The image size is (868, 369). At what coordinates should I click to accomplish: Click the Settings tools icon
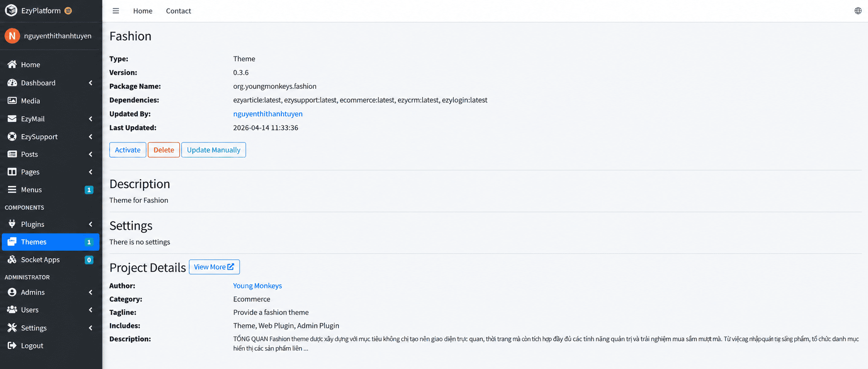click(x=12, y=327)
